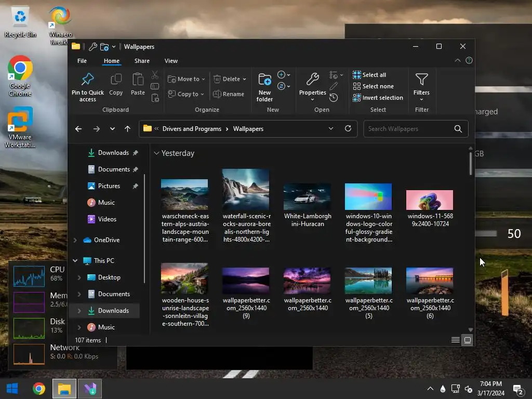Expand the address bar history dropdown
Screen dimensions: 532x399
(331, 129)
